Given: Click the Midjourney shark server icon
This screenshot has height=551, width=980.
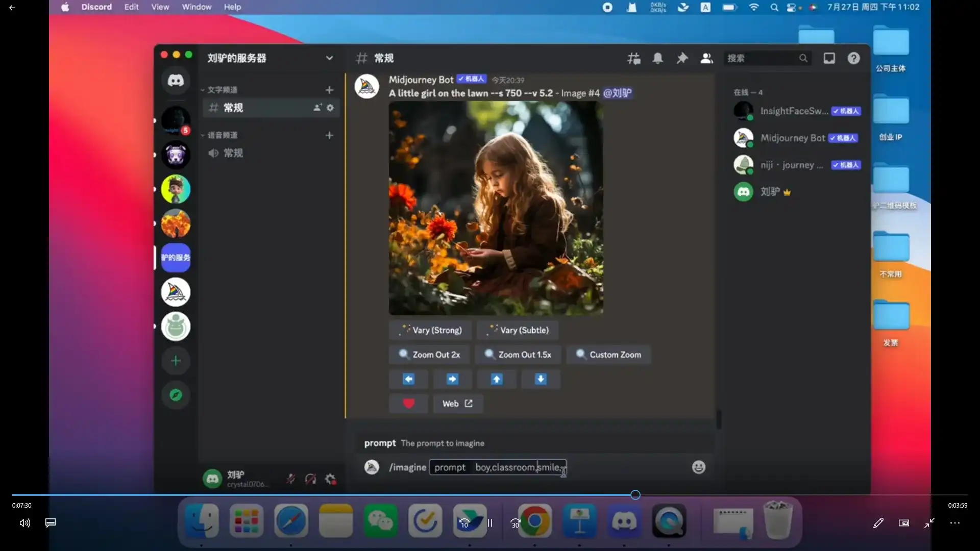Looking at the screenshot, I should 176,292.
